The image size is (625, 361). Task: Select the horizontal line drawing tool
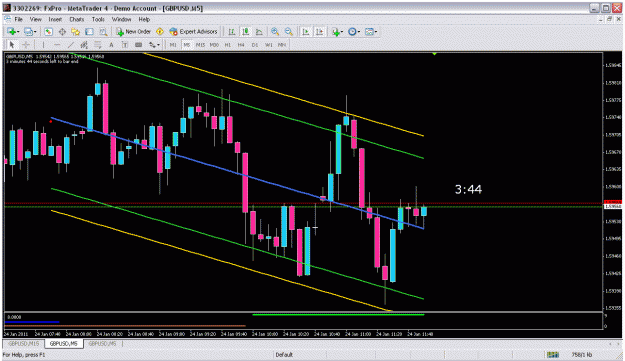pyautogui.click(x=57, y=45)
